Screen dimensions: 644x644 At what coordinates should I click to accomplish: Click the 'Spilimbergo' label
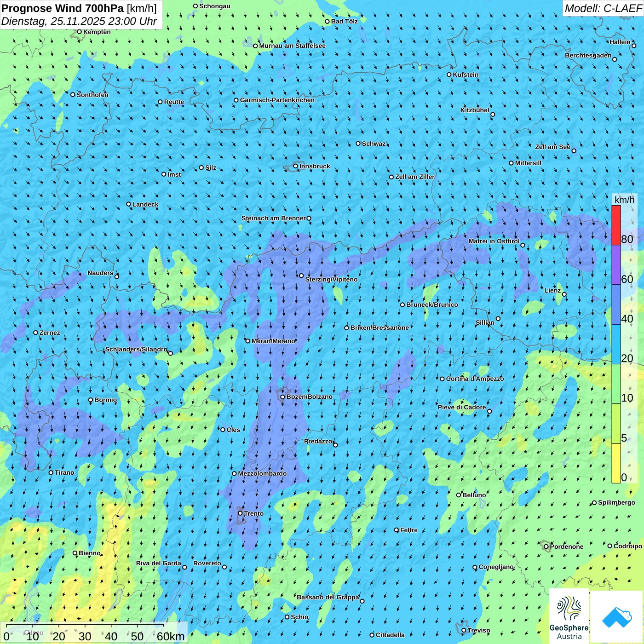tap(616, 502)
